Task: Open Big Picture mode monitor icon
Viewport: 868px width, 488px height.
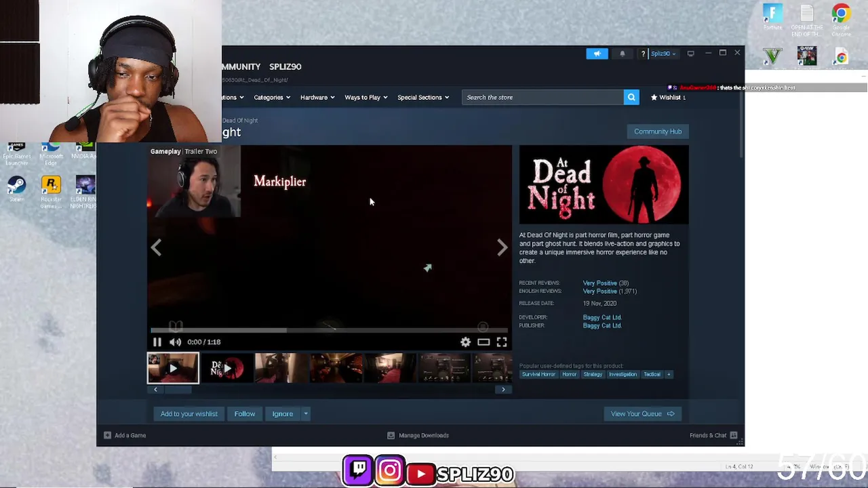Action: (690, 54)
